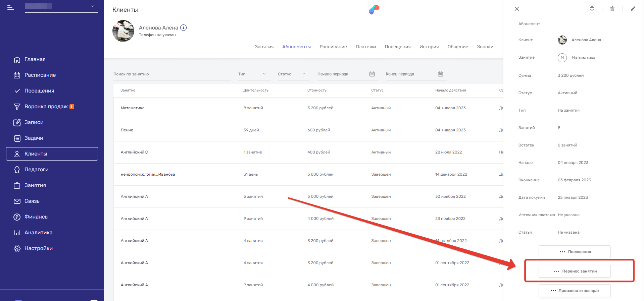Delete subscription using trash icon
The image size is (644, 301).
pos(612,9)
